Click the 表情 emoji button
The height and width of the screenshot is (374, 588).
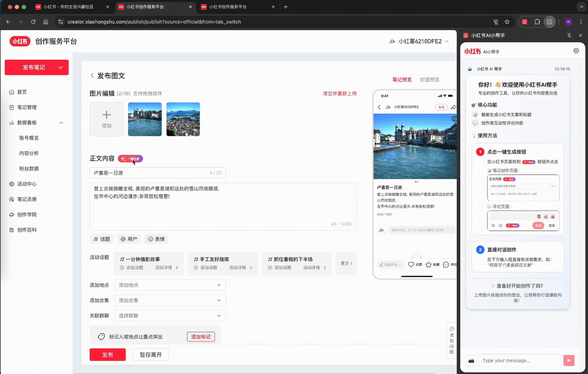[156, 239]
